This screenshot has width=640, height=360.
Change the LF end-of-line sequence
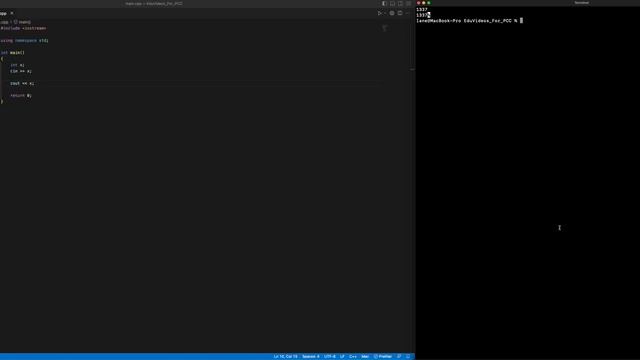[342, 356]
